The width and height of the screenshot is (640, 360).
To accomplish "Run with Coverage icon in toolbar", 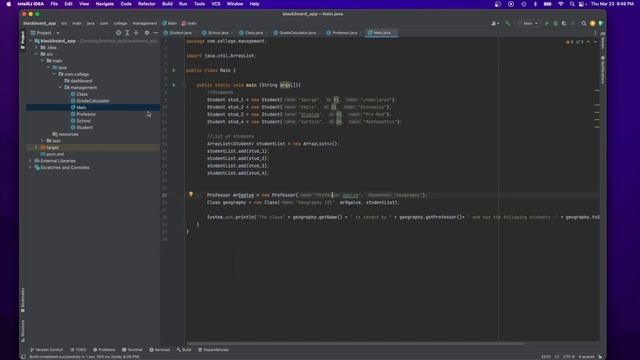I will [x=564, y=23].
